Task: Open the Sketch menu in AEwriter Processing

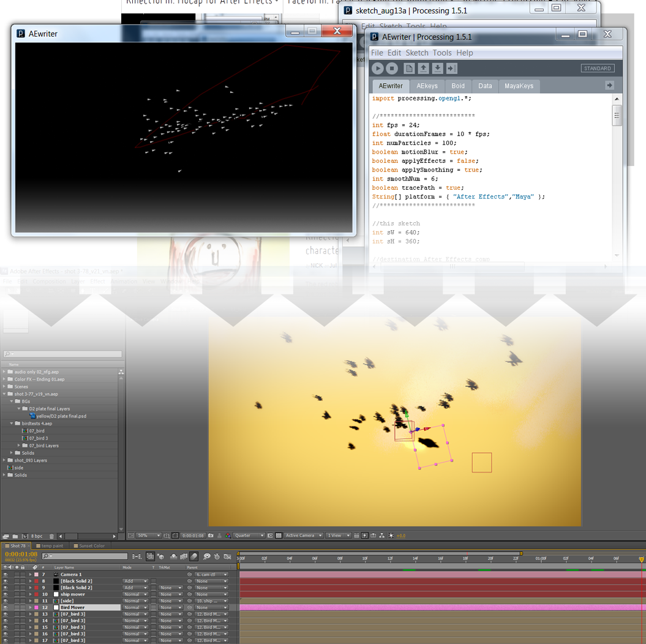Action: tap(417, 53)
